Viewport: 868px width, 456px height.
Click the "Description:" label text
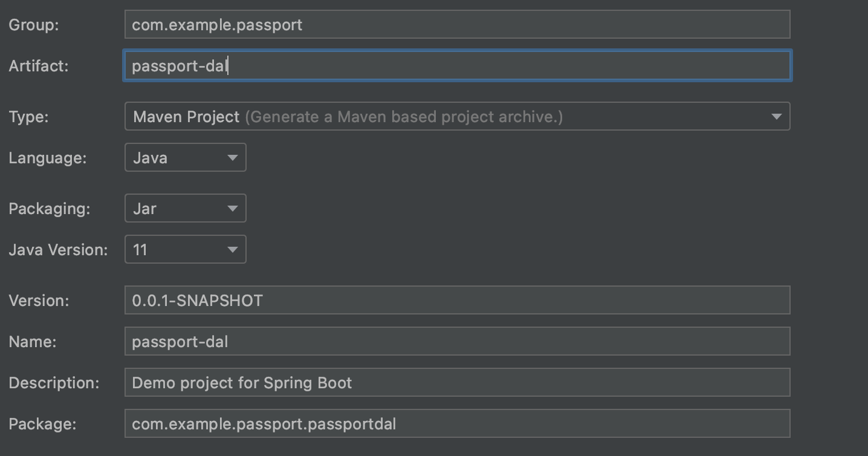(x=54, y=383)
